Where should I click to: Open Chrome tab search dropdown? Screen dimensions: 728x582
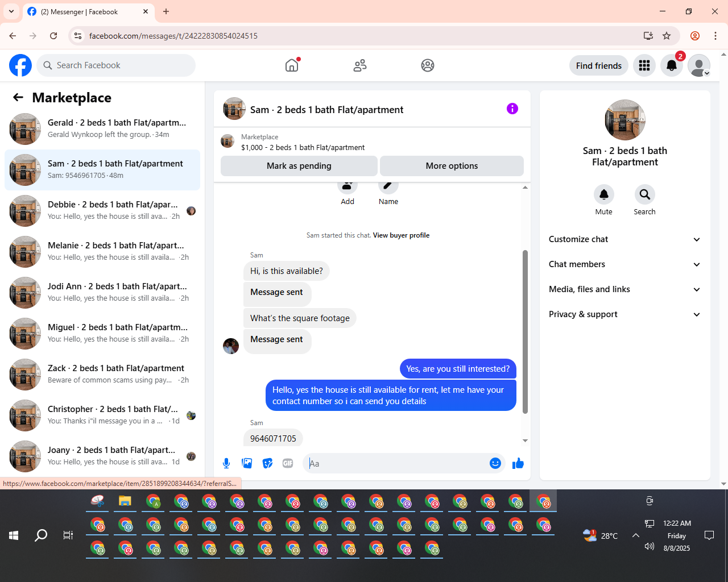coord(11,11)
